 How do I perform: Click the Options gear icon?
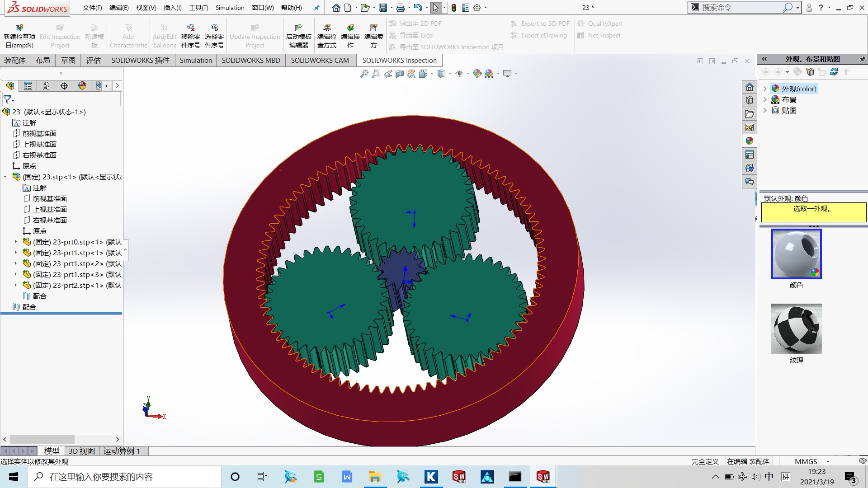click(x=477, y=8)
